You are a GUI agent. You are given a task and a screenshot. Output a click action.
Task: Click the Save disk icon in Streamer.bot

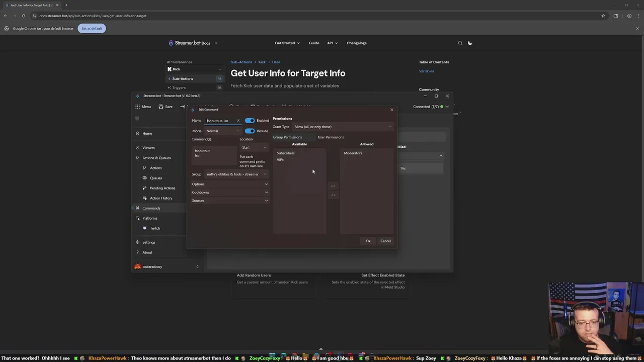pyautogui.click(x=161, y=107)
